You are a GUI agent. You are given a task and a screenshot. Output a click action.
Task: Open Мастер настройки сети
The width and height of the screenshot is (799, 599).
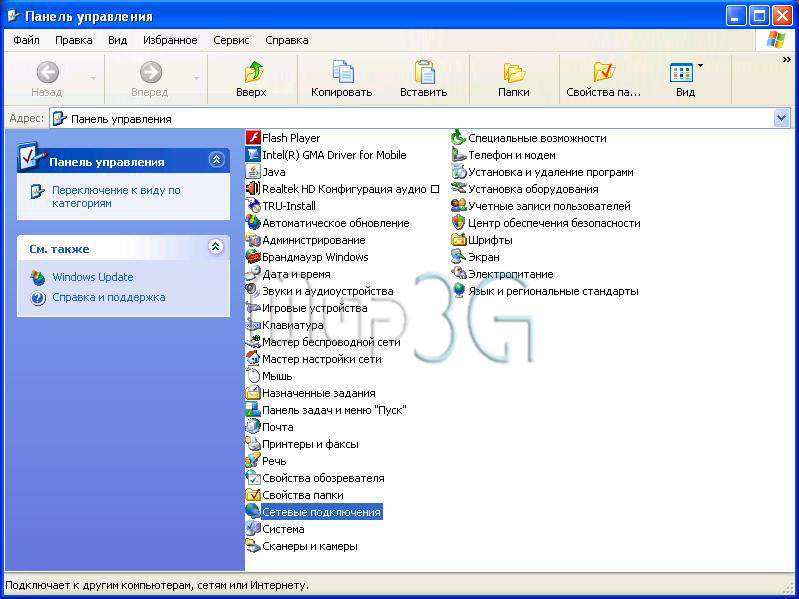click(x=314, y=359)
